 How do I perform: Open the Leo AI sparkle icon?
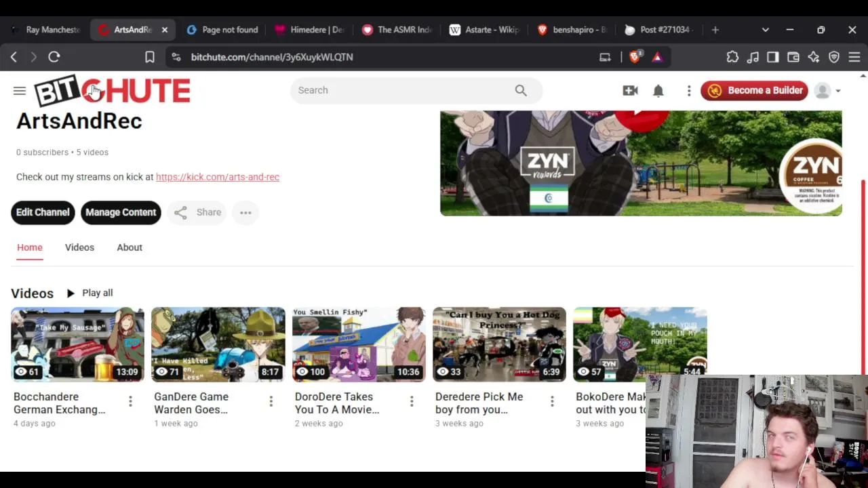(814, 57)
